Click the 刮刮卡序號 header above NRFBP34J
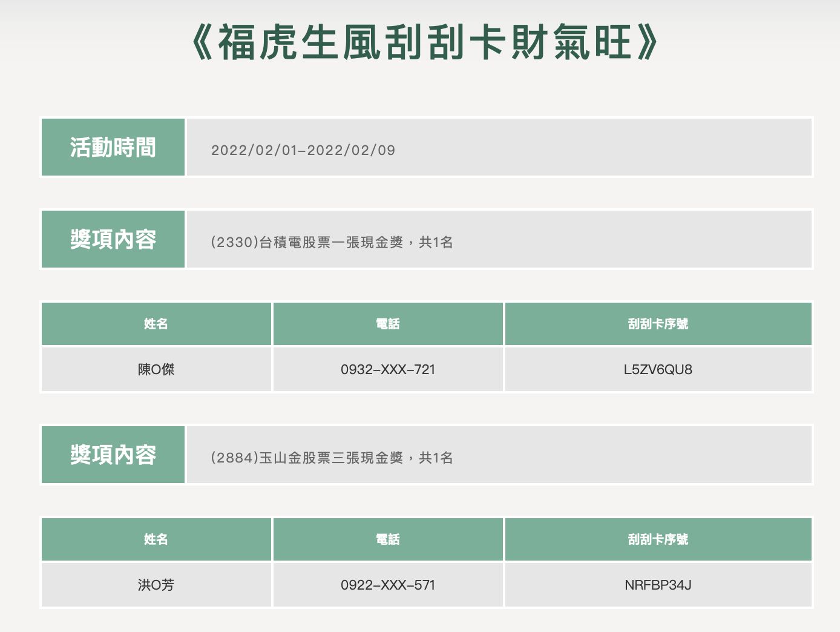 pos(658,539)
